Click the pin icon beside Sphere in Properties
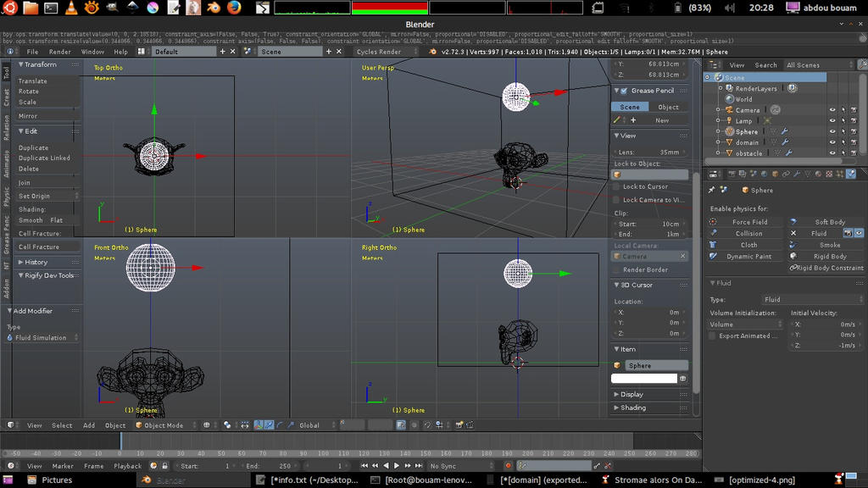The width and height of the screenshot is (868, 488). pos(712,190)
